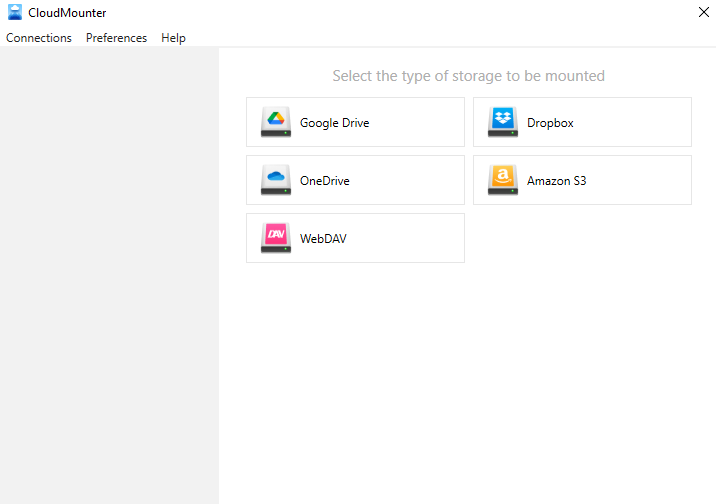
Task: Select the Google Drive label
Action: click(x=334, y=123)
